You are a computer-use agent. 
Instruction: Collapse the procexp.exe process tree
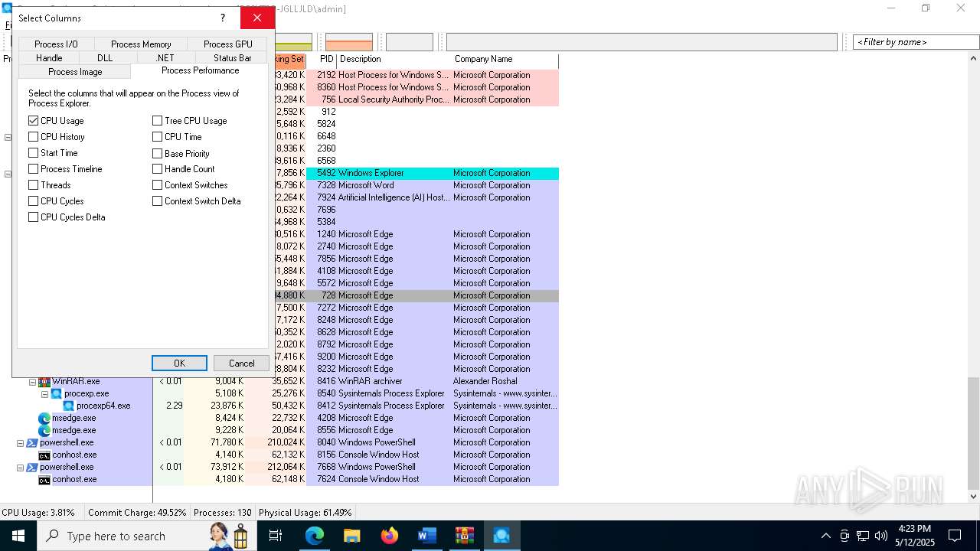coord(44,393)
